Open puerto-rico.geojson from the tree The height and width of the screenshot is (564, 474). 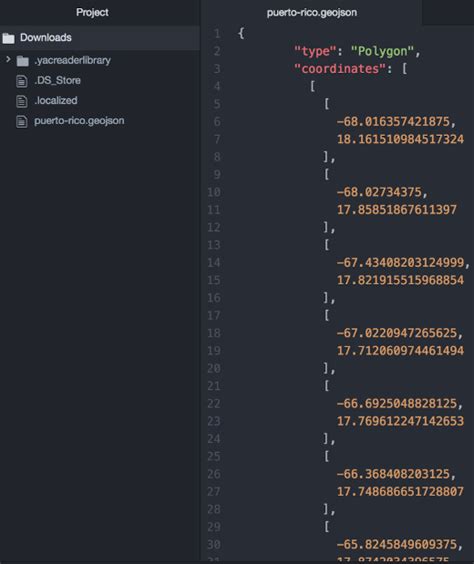point(79,120)
